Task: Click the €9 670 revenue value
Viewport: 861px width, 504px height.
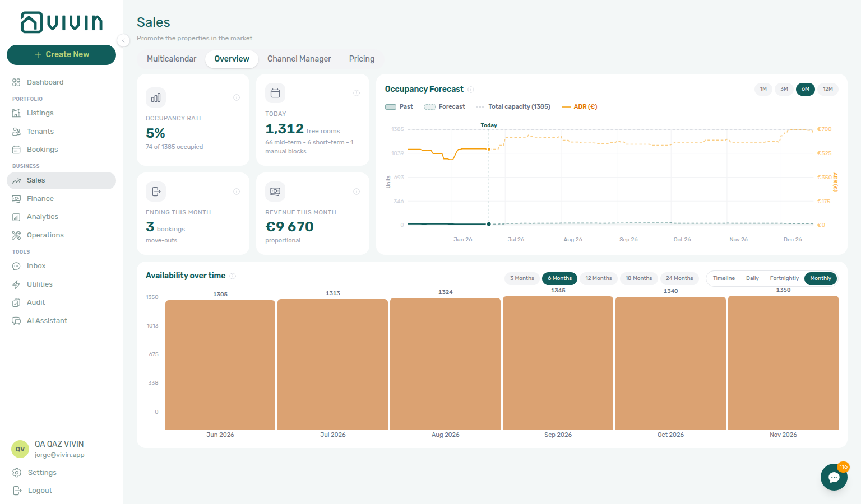Action: [289, 227]
